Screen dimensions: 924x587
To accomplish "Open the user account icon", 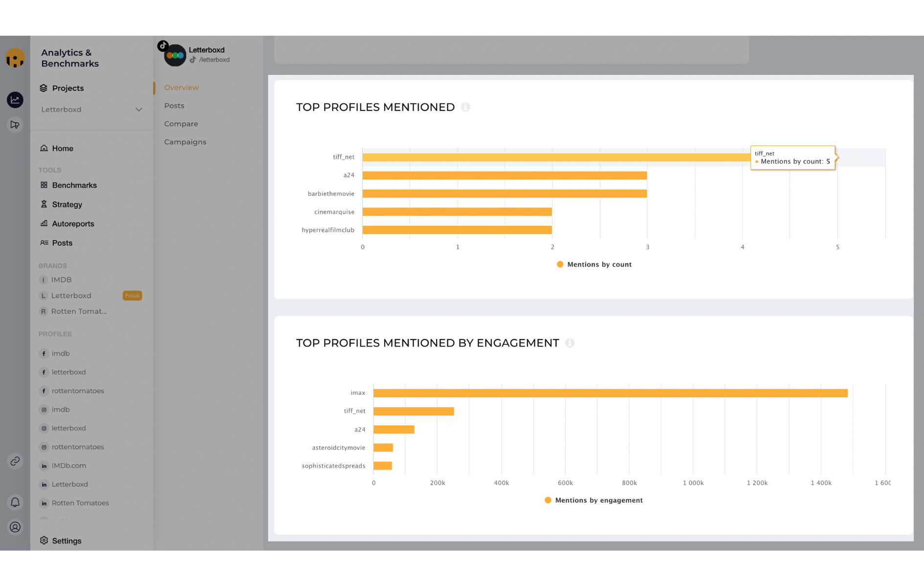I will (x=15, y=527).
